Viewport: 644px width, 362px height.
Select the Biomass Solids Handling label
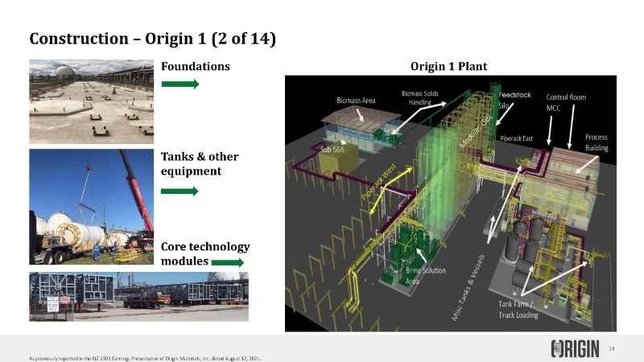tap(423, 97)
